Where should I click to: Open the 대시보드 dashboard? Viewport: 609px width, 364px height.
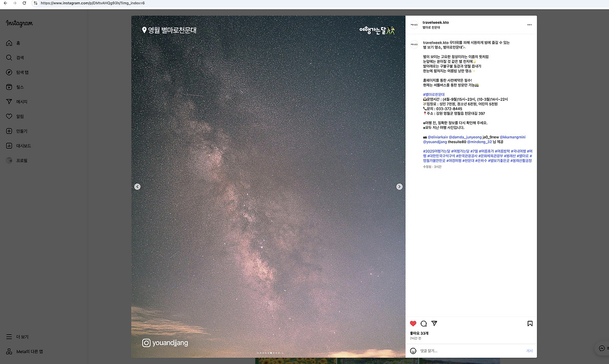point(21,145)
